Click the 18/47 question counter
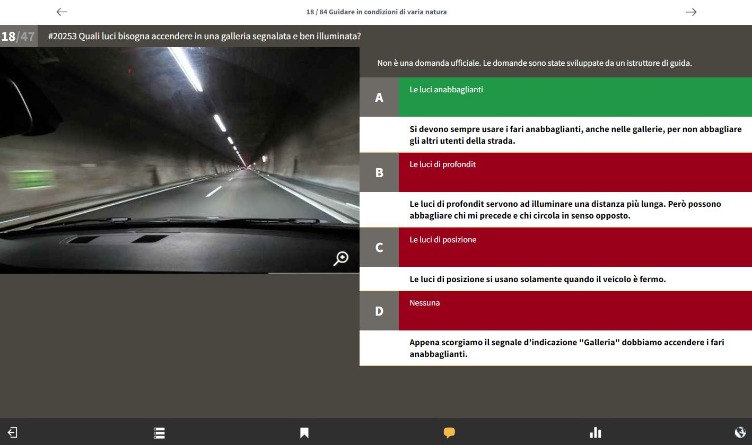The image size is (752, 445). click(x=18, y=36)
